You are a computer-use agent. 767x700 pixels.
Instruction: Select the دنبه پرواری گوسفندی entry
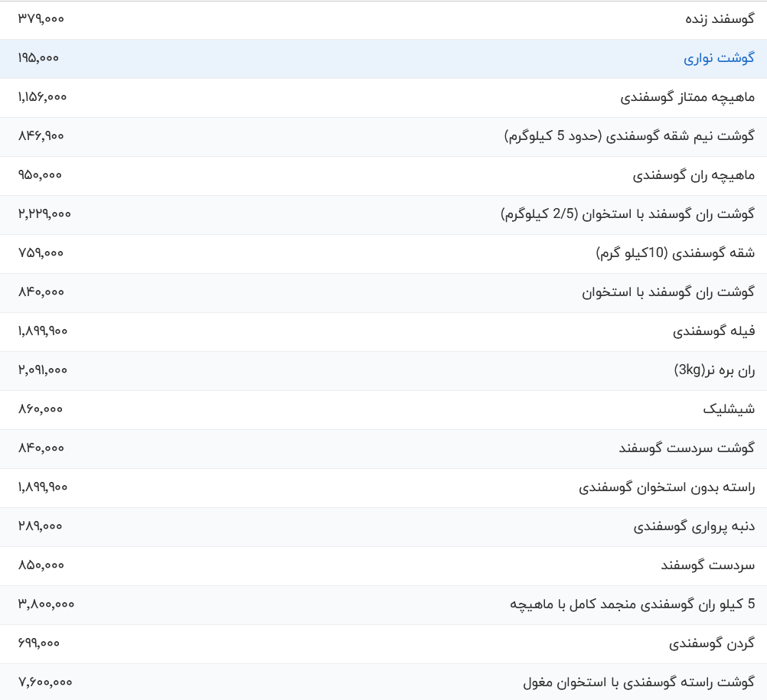pyautogui.click(x=694, y=526)
